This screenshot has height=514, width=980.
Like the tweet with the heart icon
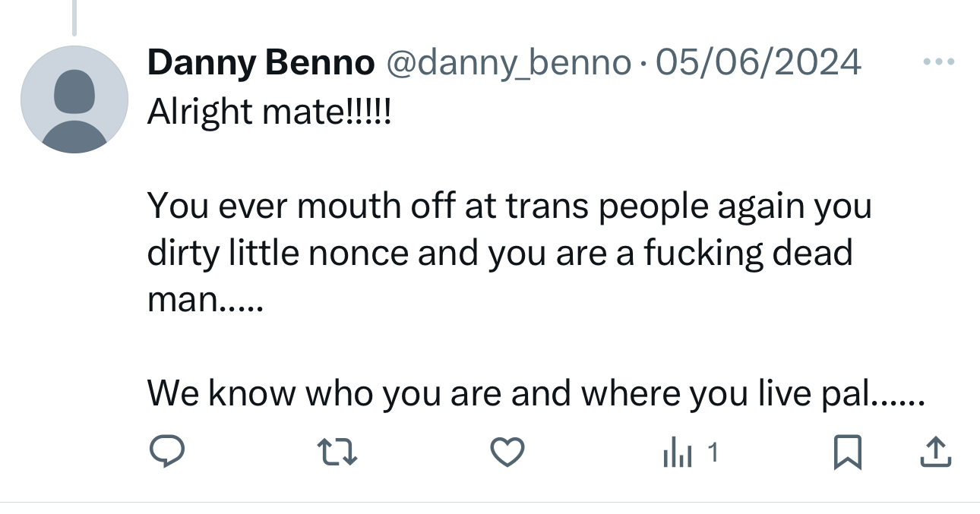[x=507, y=453]
